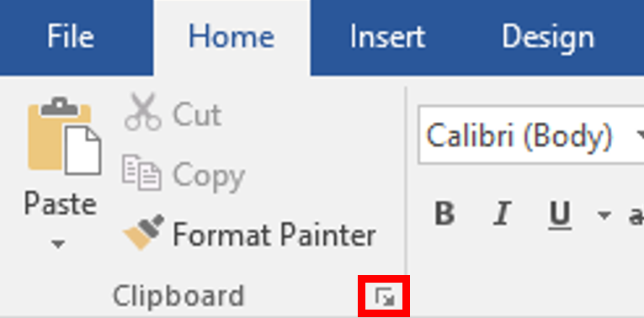Open the File tab

pos(71,37)
